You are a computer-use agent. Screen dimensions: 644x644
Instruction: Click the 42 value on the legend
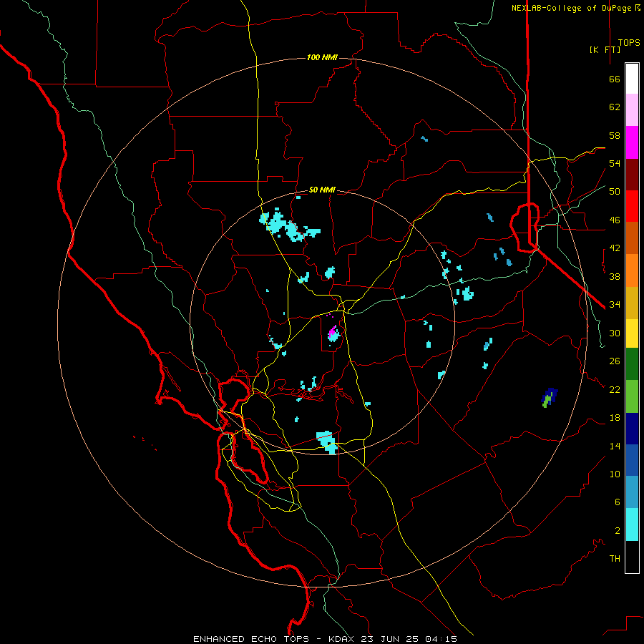tap(615, 248)
